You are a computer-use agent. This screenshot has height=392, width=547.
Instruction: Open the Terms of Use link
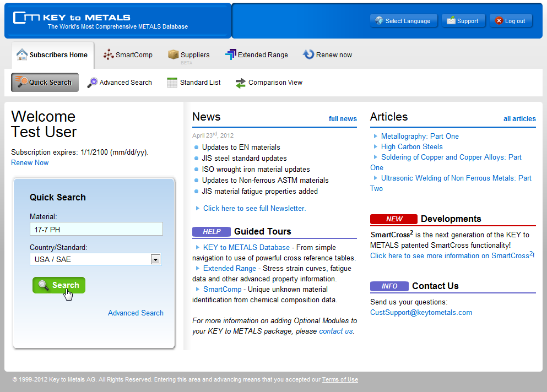click(340, 379)
